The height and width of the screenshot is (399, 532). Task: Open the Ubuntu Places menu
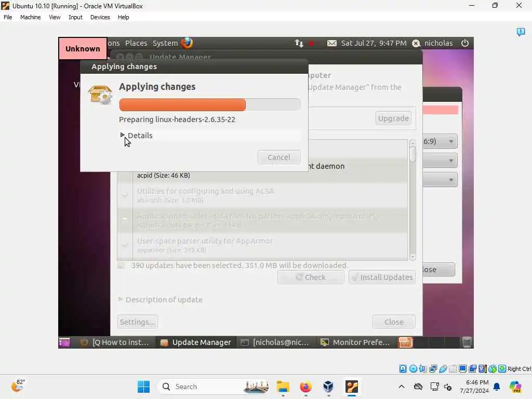point(136,43)
